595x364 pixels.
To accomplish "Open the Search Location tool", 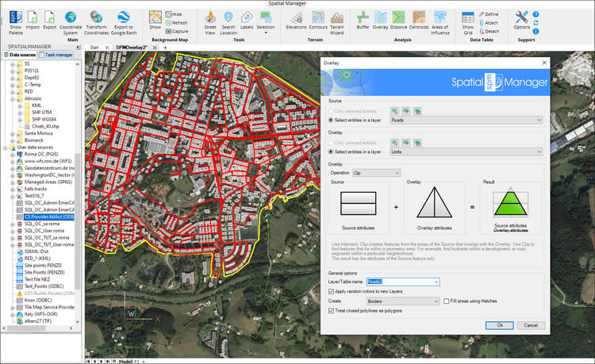I will coord(228,23).
